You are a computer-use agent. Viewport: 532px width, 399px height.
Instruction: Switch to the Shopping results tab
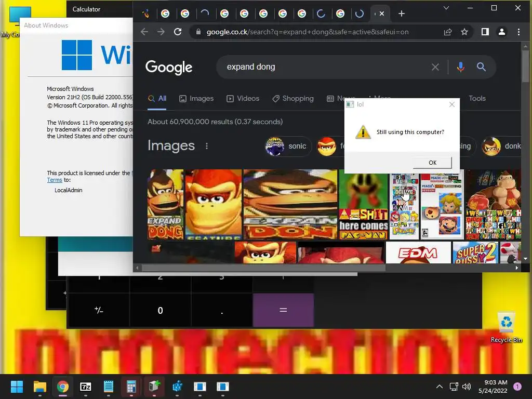pos(293,98)
